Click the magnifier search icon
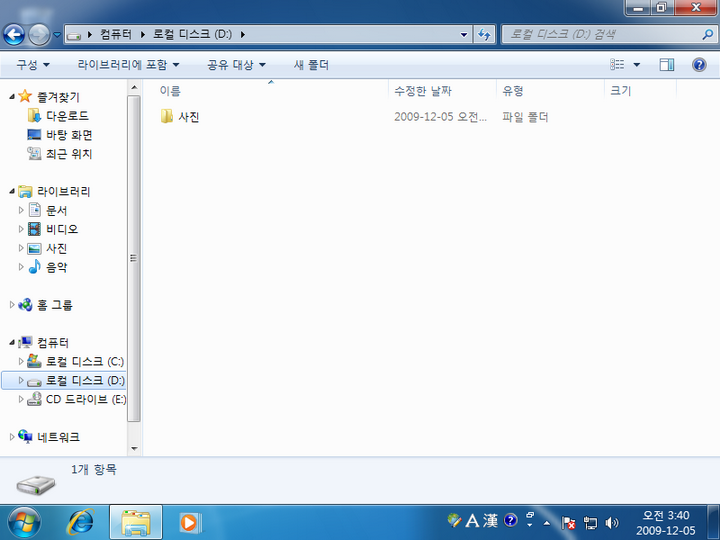 pos(708,34)
